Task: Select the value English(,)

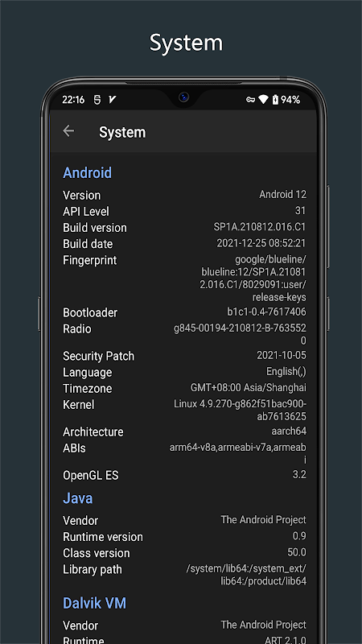Action: coord(286,372)
